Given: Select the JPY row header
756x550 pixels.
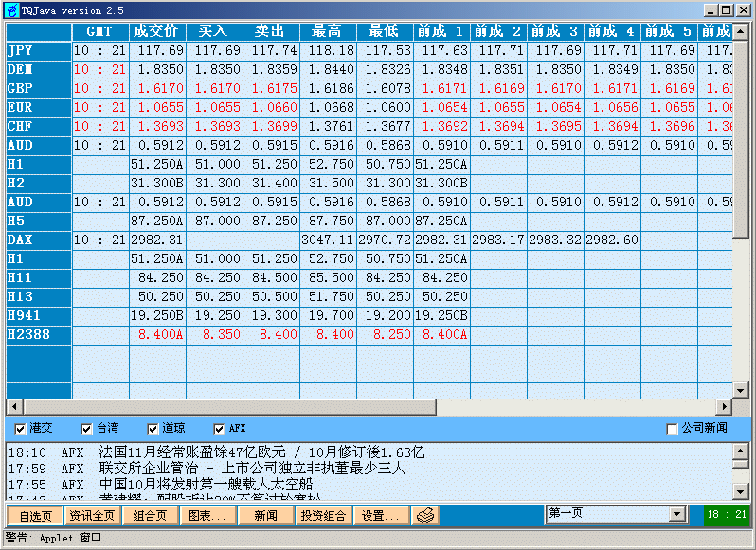Looking at the screenshot, I should (39, 50).
